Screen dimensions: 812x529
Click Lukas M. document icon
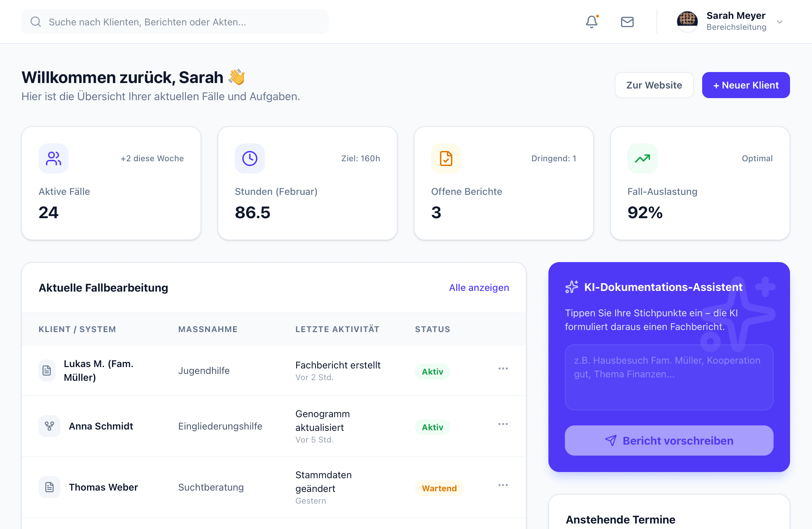(x=47, y=371)
